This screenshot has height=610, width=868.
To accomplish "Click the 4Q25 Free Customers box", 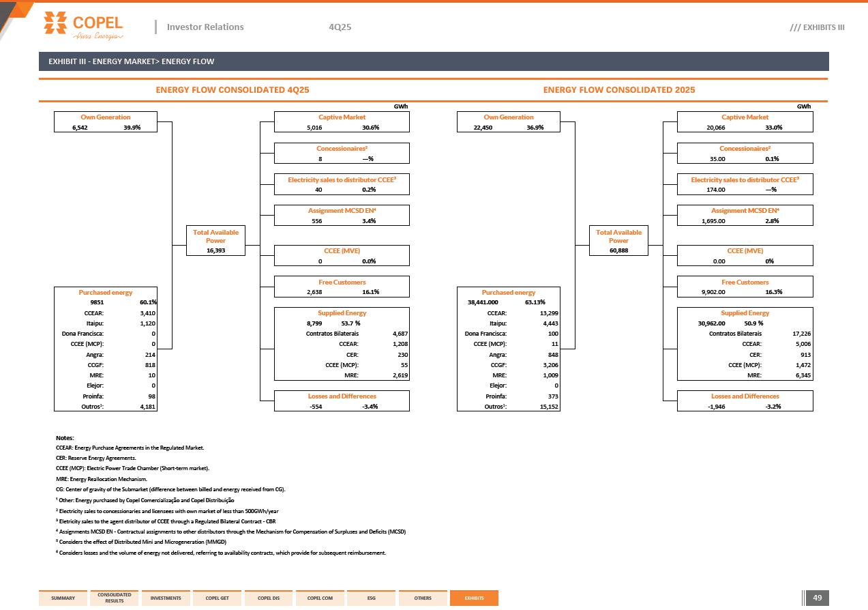I will pos(342,287).
